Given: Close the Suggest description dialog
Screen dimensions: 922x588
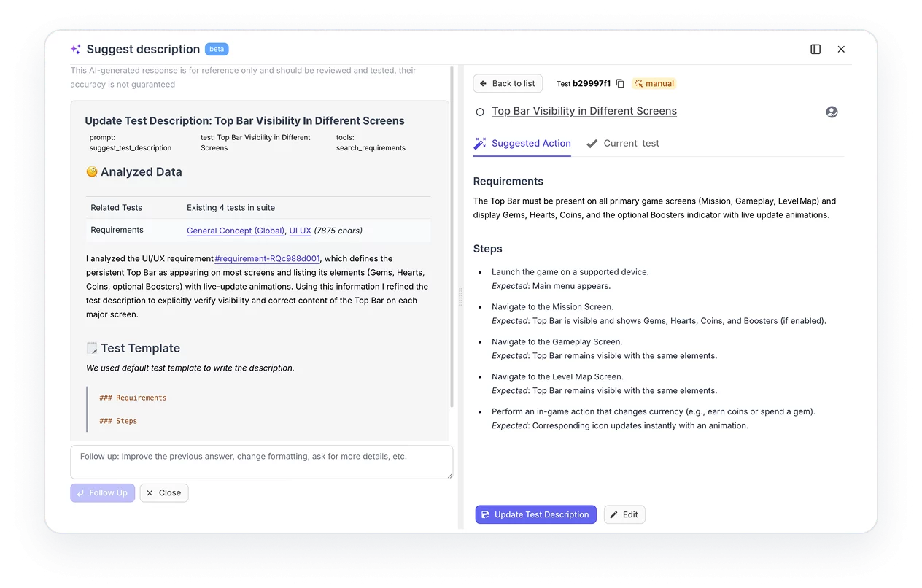Looking at the screenshot, I should (x=841, y=49).
